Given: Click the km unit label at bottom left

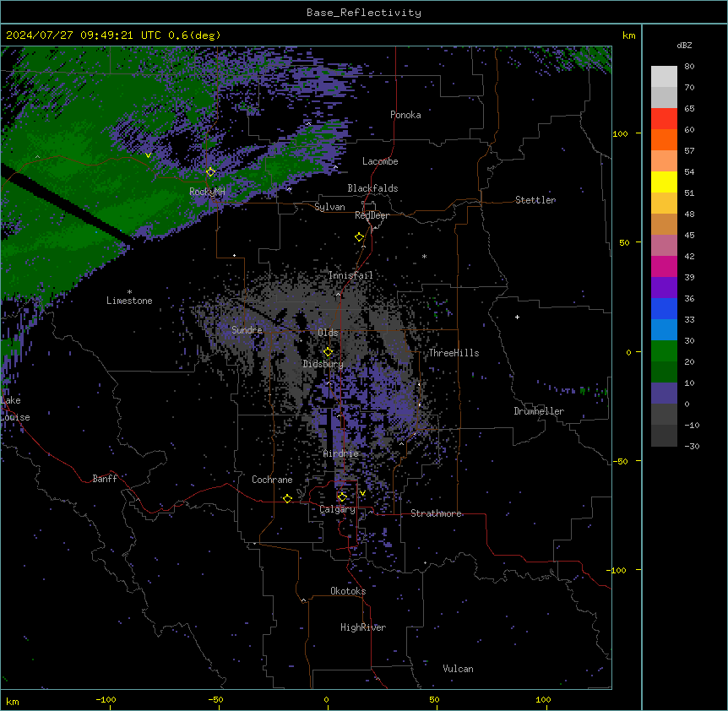Looking at the screenshot, I should coord(13,701).
